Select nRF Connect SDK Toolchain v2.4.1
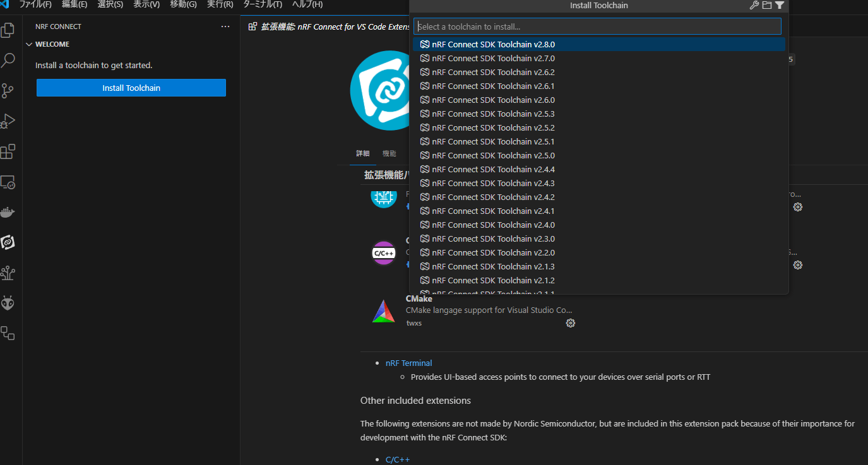This screenshot has height=465, width=868. 598,211
